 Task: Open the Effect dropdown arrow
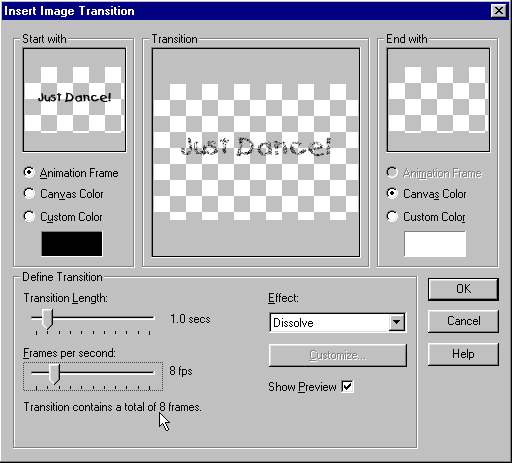point(396,322)
